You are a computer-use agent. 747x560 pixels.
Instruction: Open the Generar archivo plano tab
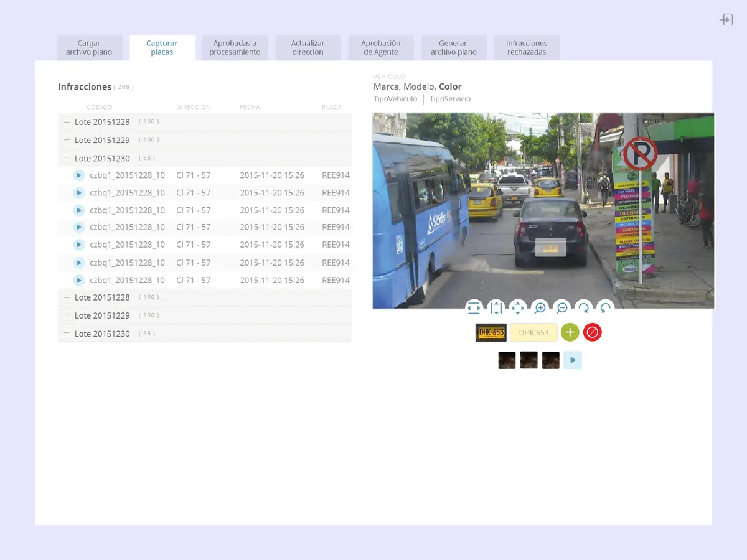click(454, 48)
